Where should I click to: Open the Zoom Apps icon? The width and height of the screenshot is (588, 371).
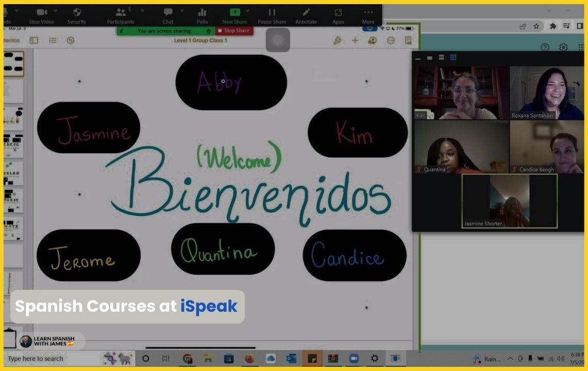[x=338, y=15]
